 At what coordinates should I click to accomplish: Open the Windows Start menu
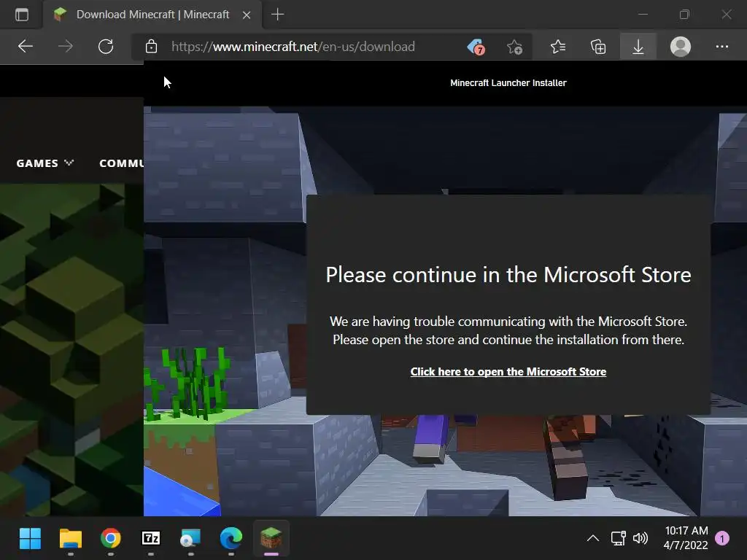coord(30,539)
